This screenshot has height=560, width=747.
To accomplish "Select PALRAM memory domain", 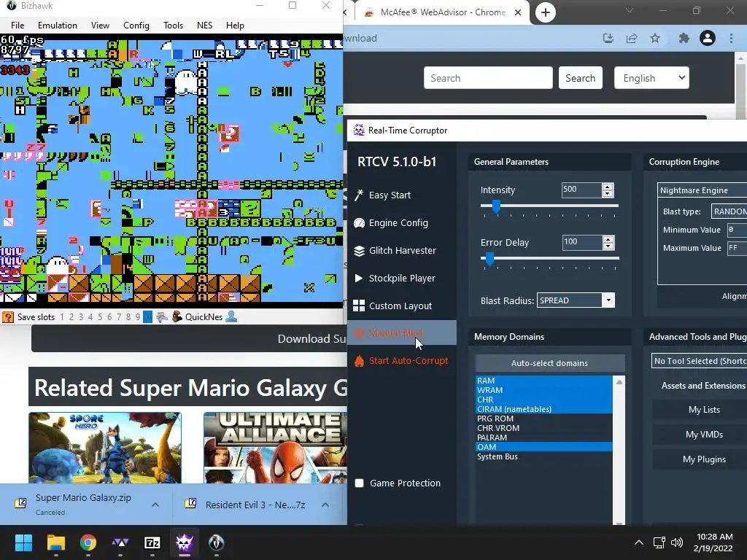I will pyautogui.click(x=543, y=437).
